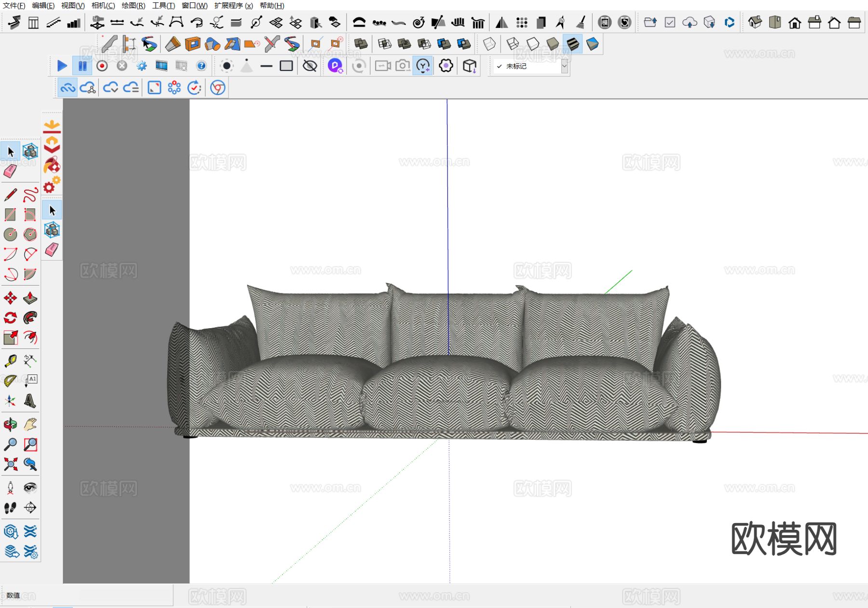
Task: Toggle the crossed-out eye hide icon
Action: click(x=310, y=66)
